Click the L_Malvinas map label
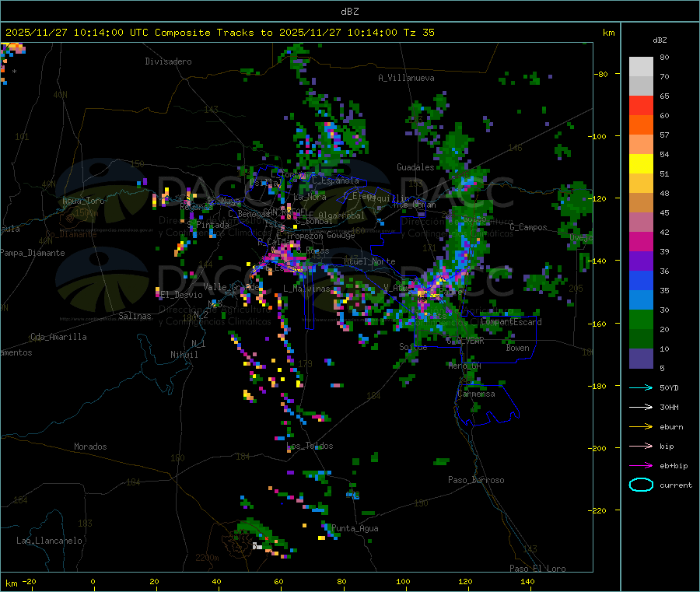The height and width of the screenshot is (592, 700). click(x=306, y=289)
